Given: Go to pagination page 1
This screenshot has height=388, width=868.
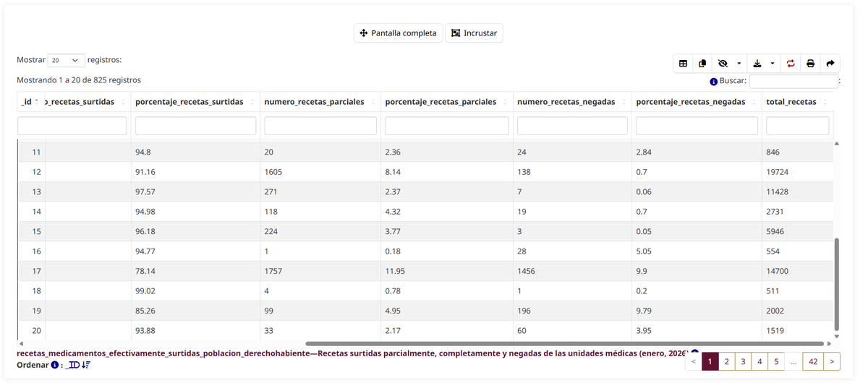Looking at the screenshot, I should coord(710,361).
